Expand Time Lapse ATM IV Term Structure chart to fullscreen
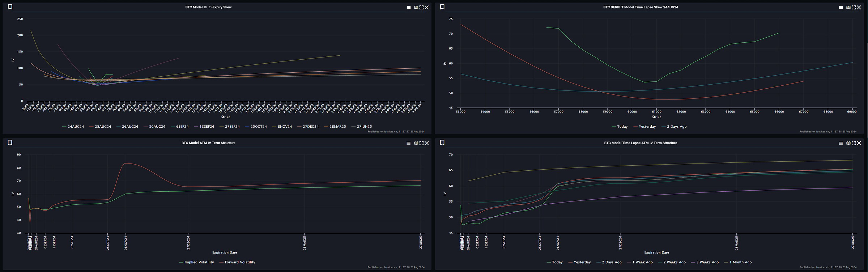Screen dimensions: 868x272 [x=854, y=143]
